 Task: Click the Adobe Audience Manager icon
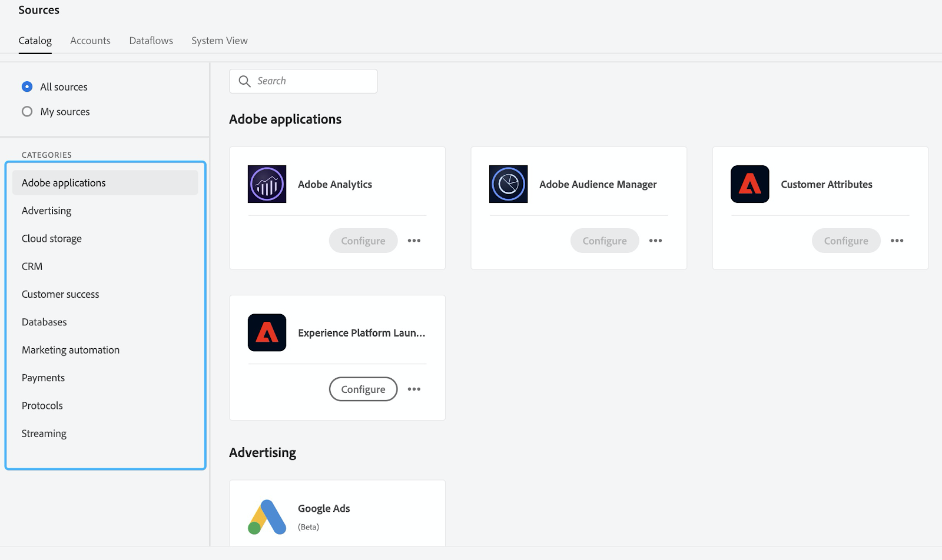[508, 184]
